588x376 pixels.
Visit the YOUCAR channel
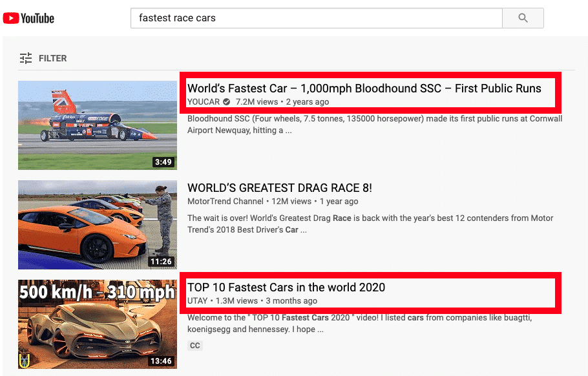[x=204, y=101]
